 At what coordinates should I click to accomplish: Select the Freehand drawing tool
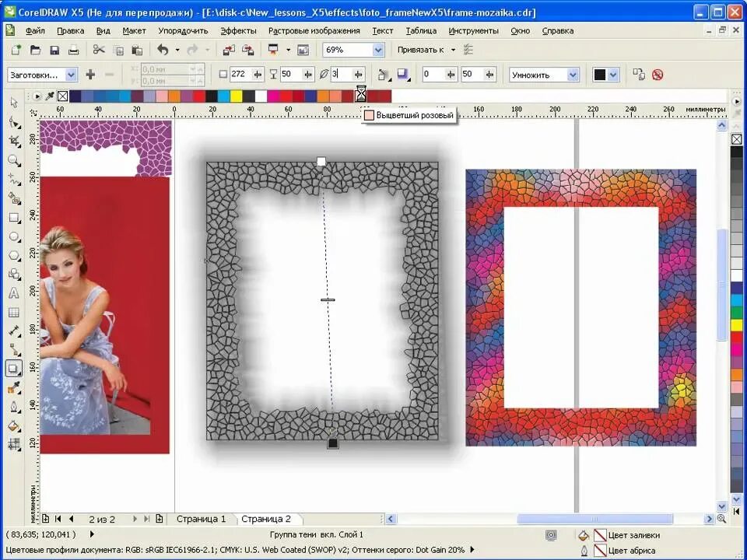14,180
